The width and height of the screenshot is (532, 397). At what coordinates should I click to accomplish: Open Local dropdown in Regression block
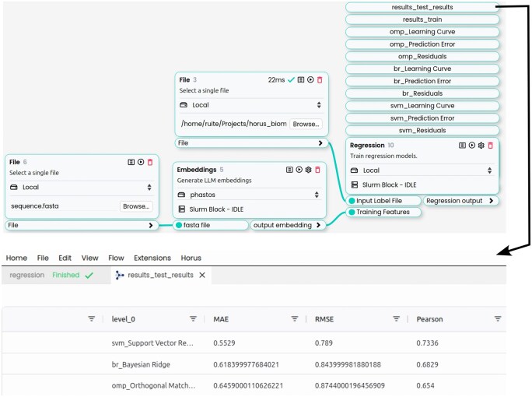[422, 170]
